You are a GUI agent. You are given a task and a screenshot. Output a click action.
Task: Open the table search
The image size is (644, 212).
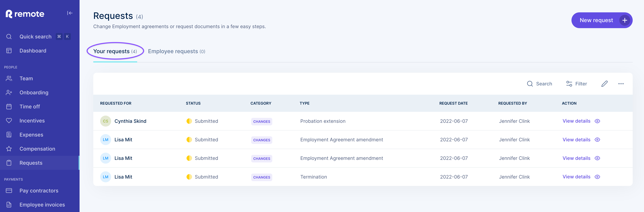(x=540, y=84)
